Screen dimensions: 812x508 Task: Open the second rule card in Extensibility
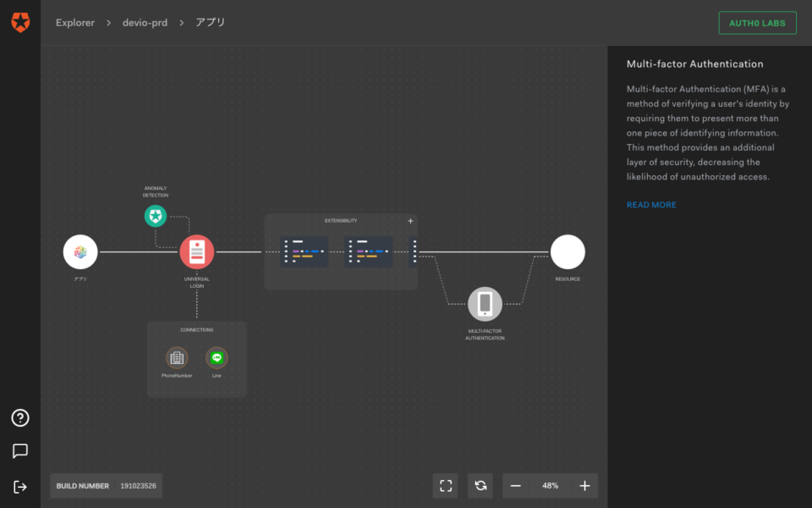[x=368, y=252]
